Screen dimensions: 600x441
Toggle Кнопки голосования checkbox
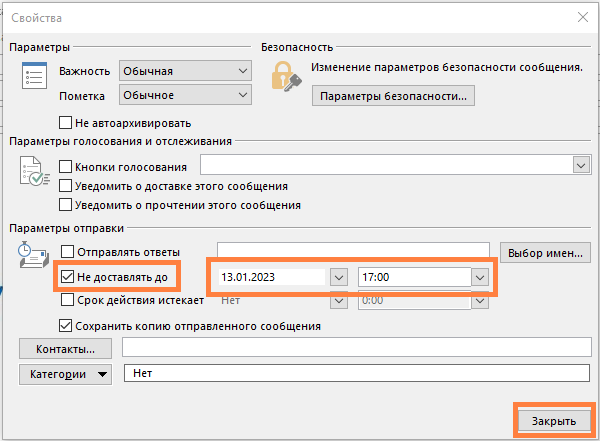click(x=67, y=166)
